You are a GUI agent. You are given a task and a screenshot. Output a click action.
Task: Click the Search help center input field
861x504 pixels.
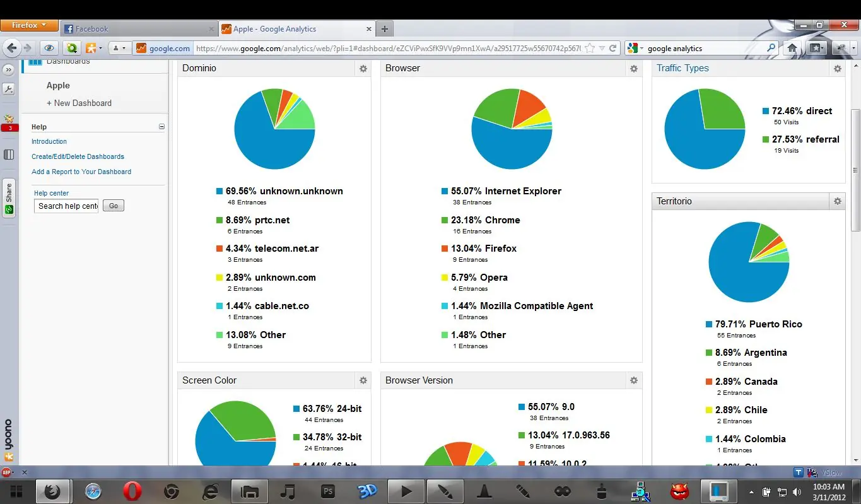(x=66, y=206)
